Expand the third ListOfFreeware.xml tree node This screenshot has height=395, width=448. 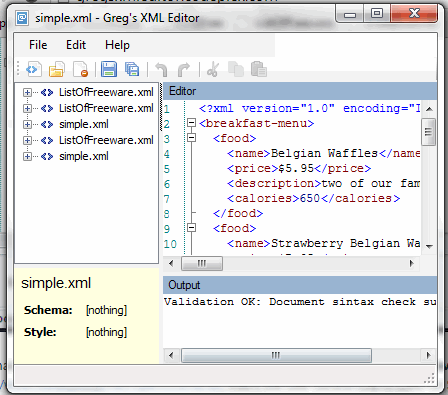point(27,140)
